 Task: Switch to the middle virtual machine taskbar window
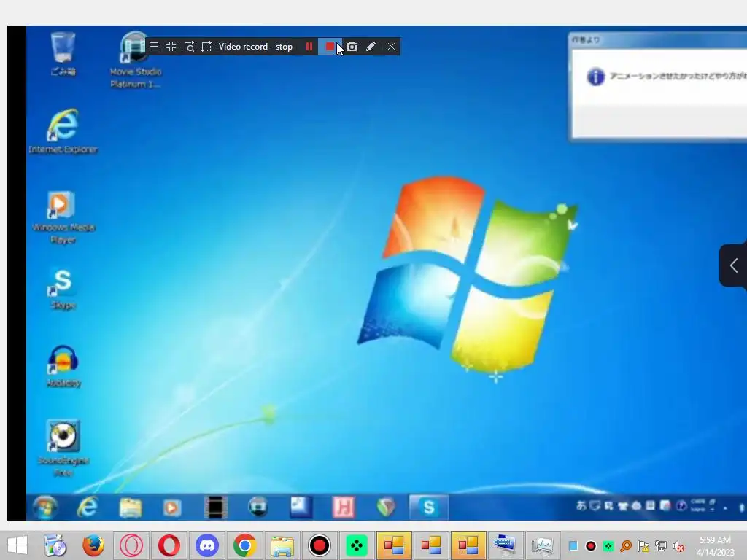[x=431, y=545]
